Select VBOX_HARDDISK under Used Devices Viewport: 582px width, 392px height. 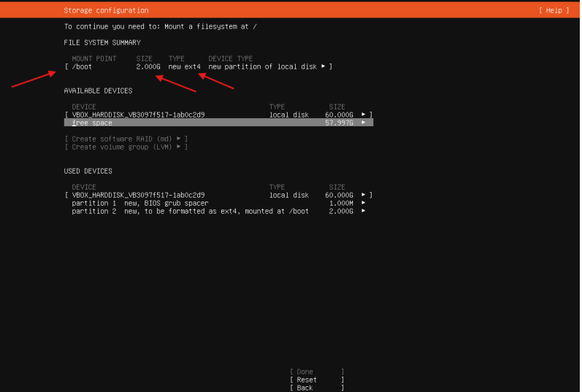(x=138, y=195)
